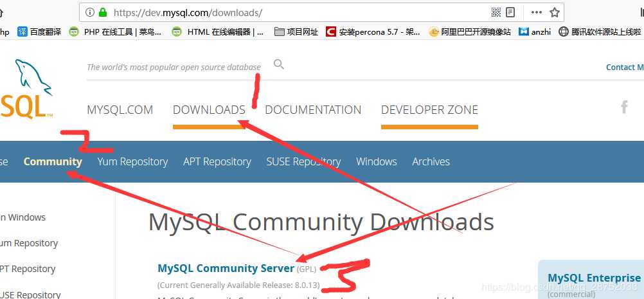
Task: Open the HTML 在线编辑器 bookmark
Action: coord(218,32)
